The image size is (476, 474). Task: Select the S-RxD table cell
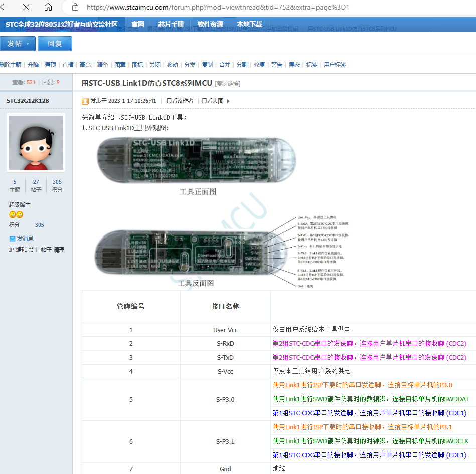[225, 344]
